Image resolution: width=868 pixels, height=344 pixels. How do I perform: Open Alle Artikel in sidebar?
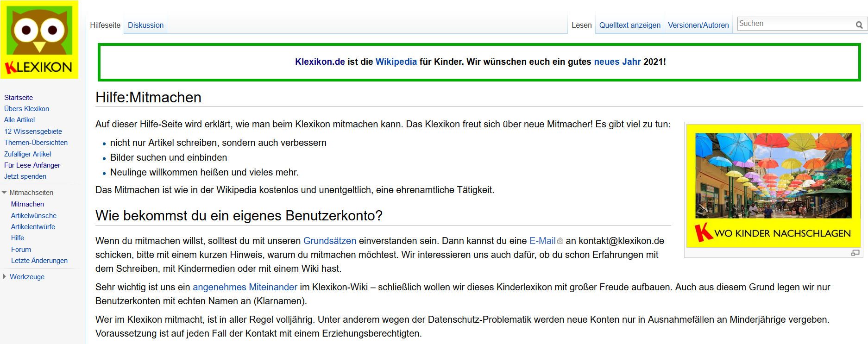point(19,120)
